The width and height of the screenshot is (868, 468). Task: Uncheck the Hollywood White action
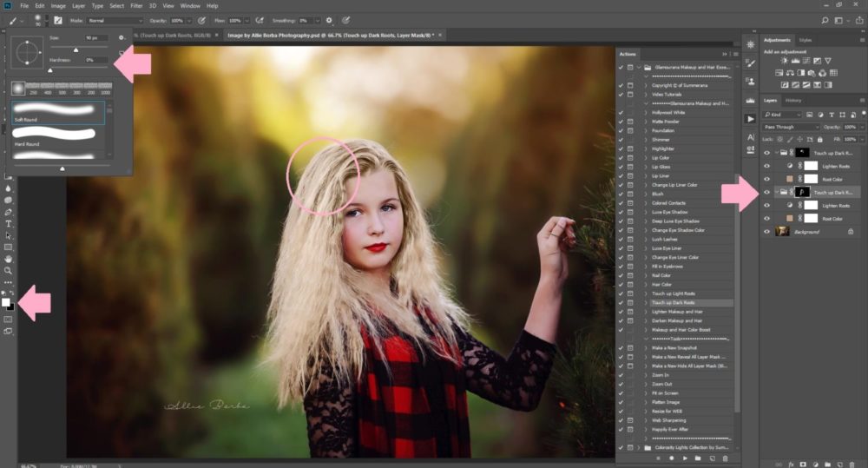621,112
